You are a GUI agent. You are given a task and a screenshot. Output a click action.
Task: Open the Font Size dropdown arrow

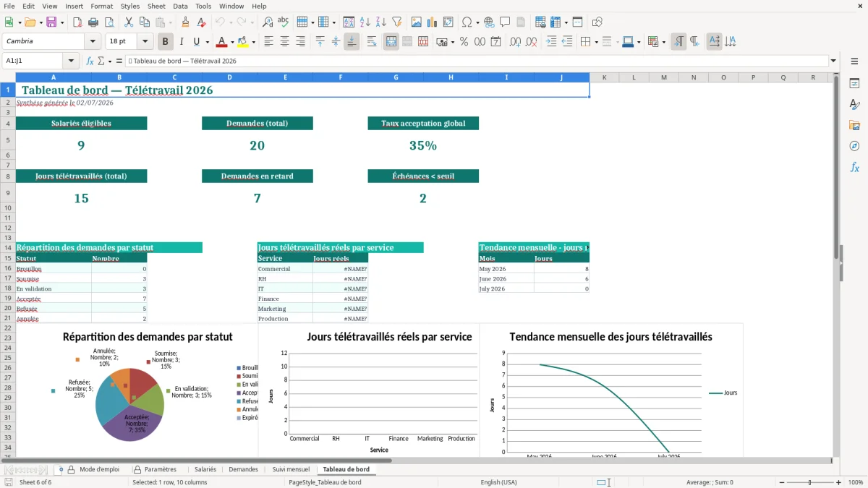[145, 42]
